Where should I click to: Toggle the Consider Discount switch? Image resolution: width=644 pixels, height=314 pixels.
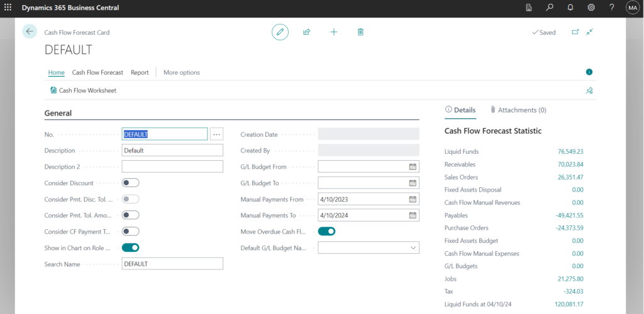130,183
